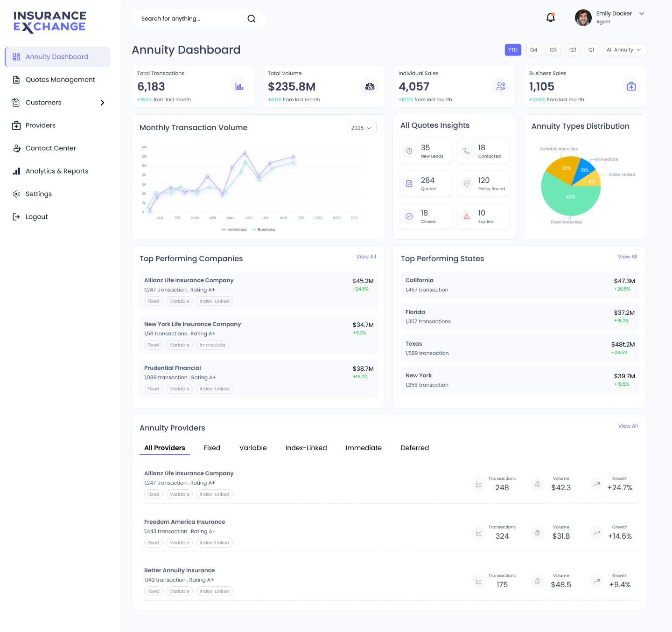Click the Total Volume money bag icon
Image resolution: width=672 pixels, height=632 pixels.
370,86
